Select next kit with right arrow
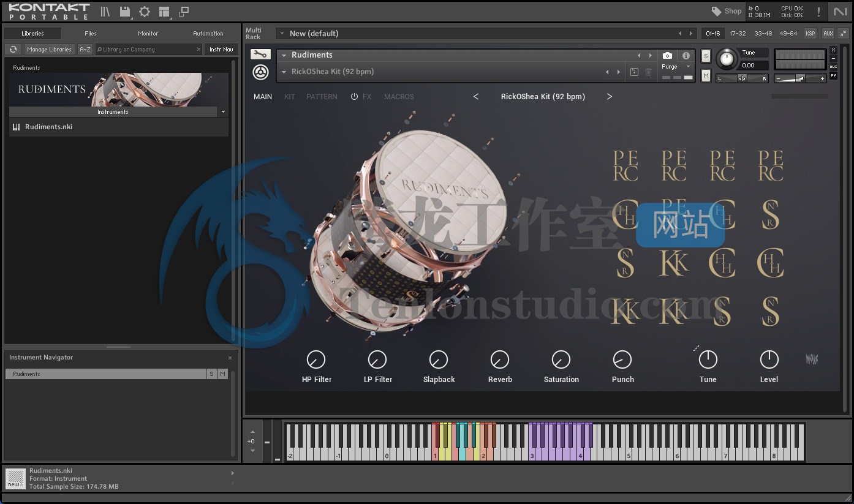 point(610,97)
